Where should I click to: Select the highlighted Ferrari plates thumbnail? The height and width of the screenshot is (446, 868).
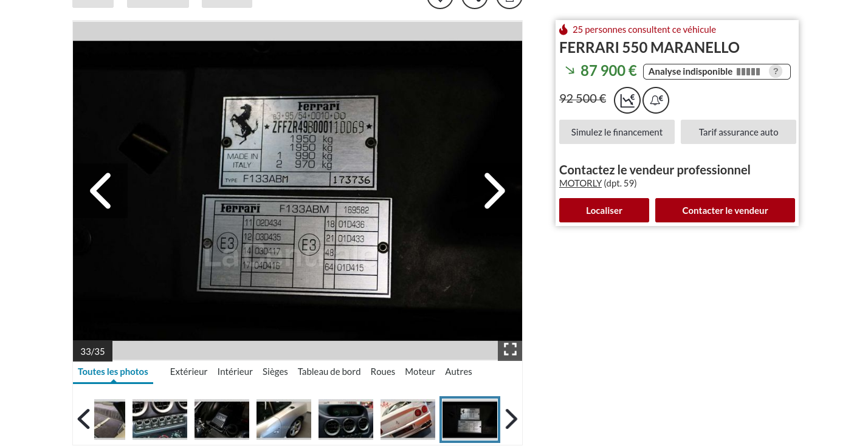pyautogui.click(x=470, y=419)
